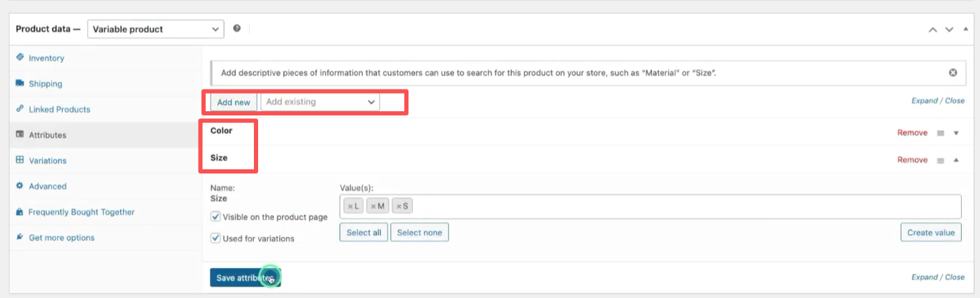Click the Create value button
980x298 pixels.
[930, 232]
